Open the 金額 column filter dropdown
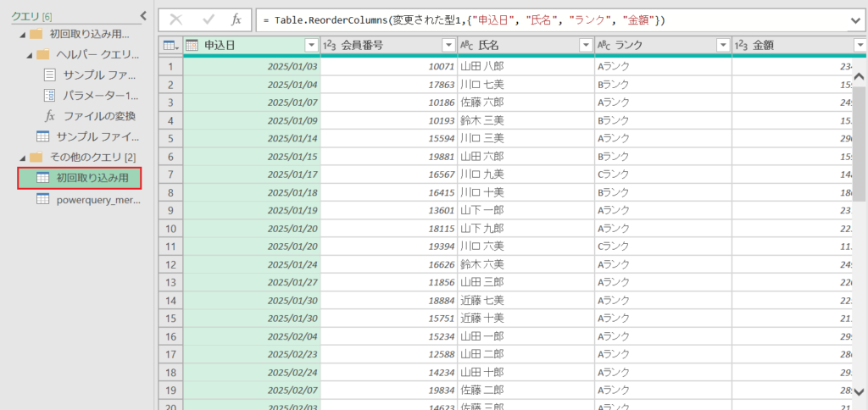Image resolution: width=868 pixels, height=410 pixels. [x=860, y=46]
